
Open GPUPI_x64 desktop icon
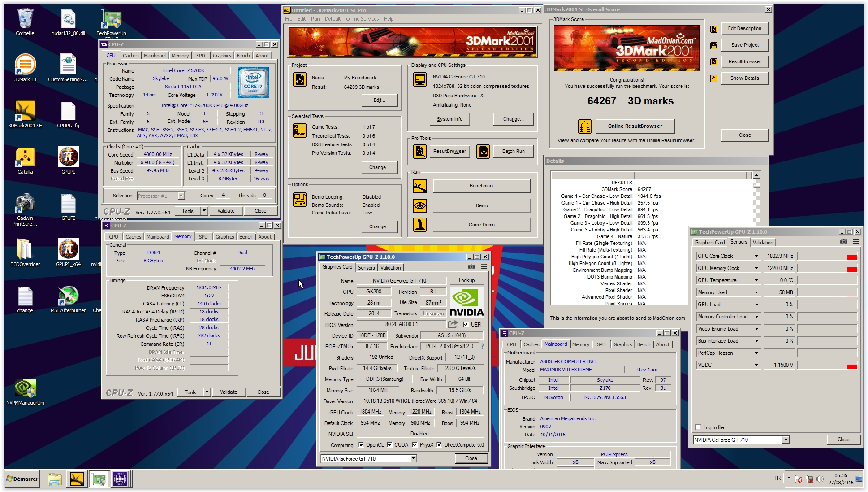click(x=68, y=253)
